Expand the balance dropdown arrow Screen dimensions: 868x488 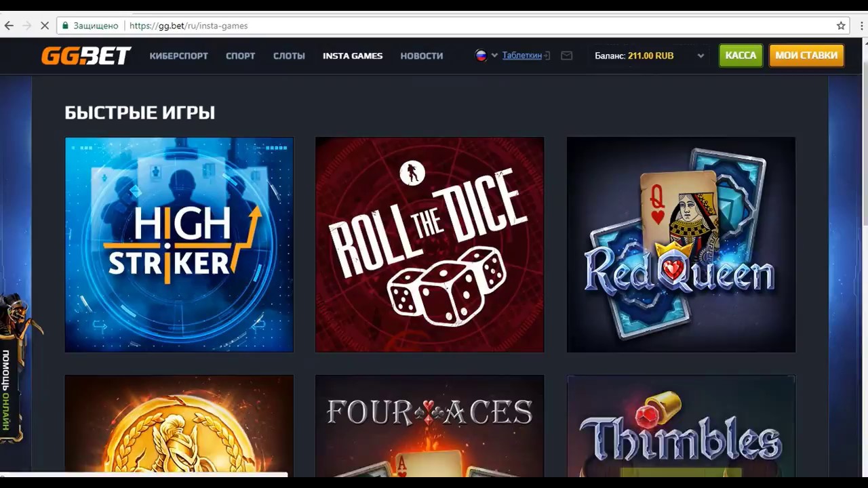pos(701,56)
